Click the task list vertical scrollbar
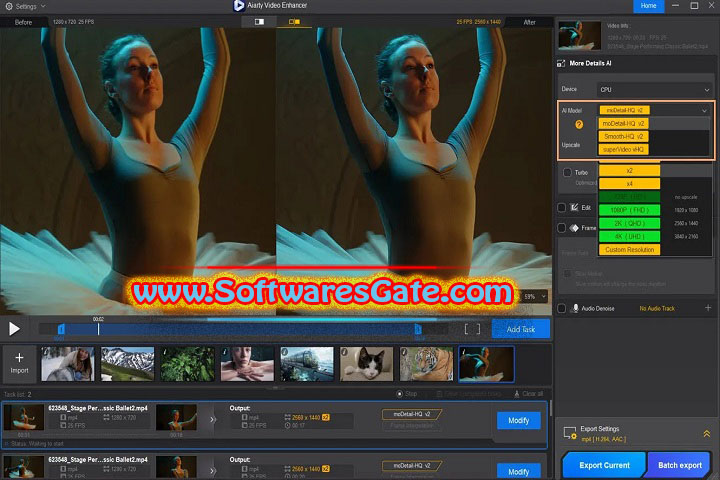 point(550,409)
